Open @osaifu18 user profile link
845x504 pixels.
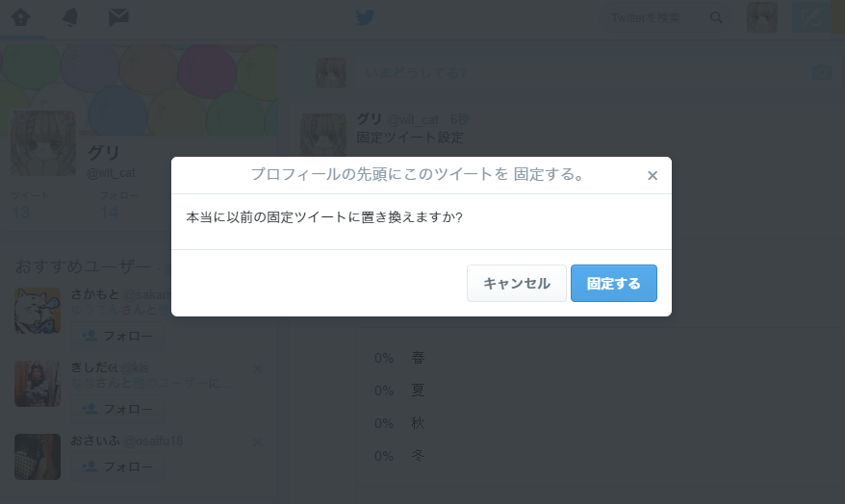point(154,441)
